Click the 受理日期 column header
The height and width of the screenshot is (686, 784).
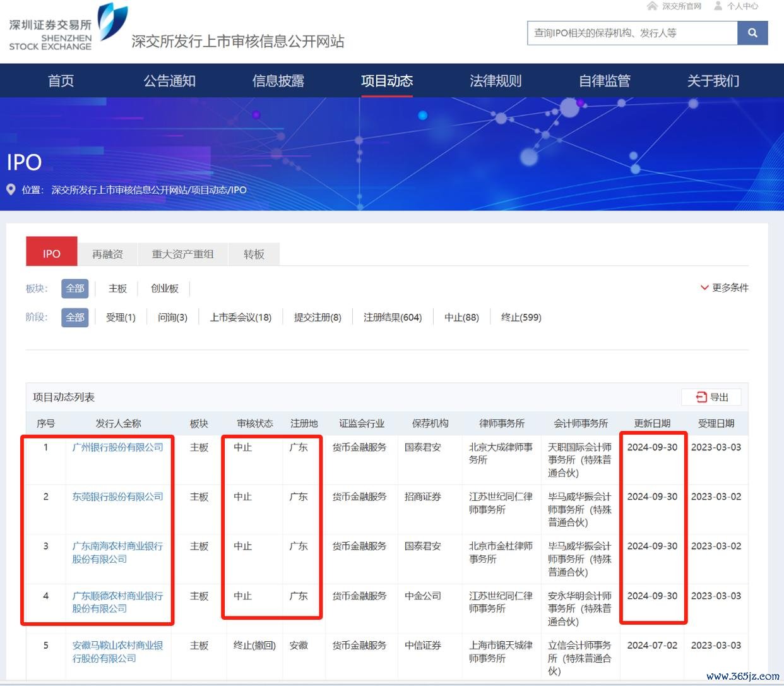coord(716,423)
